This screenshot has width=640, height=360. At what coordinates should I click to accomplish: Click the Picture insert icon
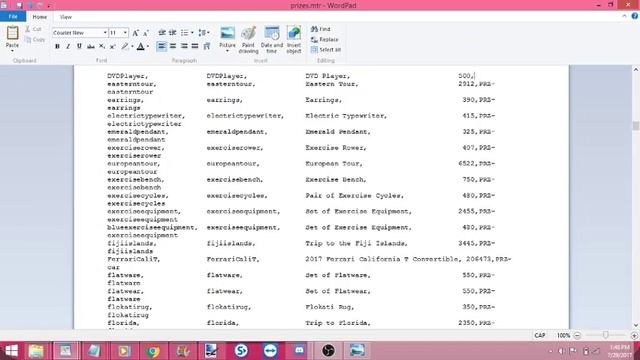click(x=227, y=33)
